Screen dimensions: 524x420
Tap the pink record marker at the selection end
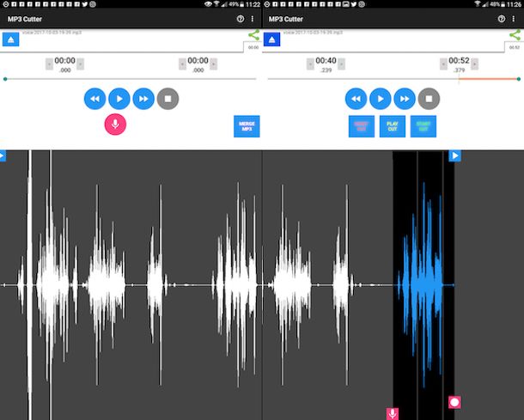tap(454, 402)
